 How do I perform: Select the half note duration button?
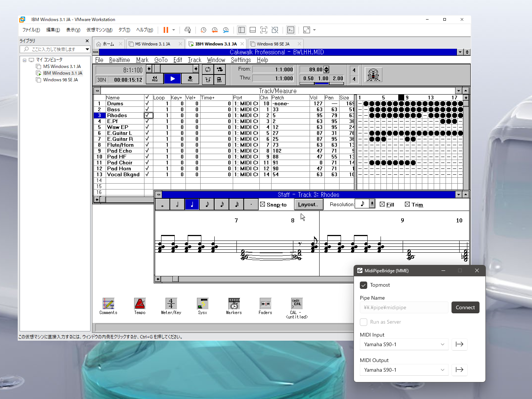pos(177,204)
